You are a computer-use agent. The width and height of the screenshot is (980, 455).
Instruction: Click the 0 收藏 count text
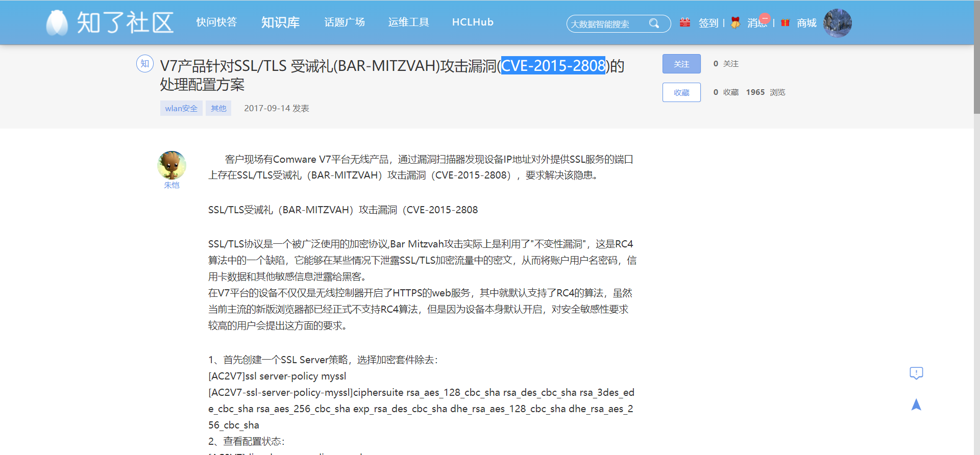pyautogui.click(x=726, y=92)
